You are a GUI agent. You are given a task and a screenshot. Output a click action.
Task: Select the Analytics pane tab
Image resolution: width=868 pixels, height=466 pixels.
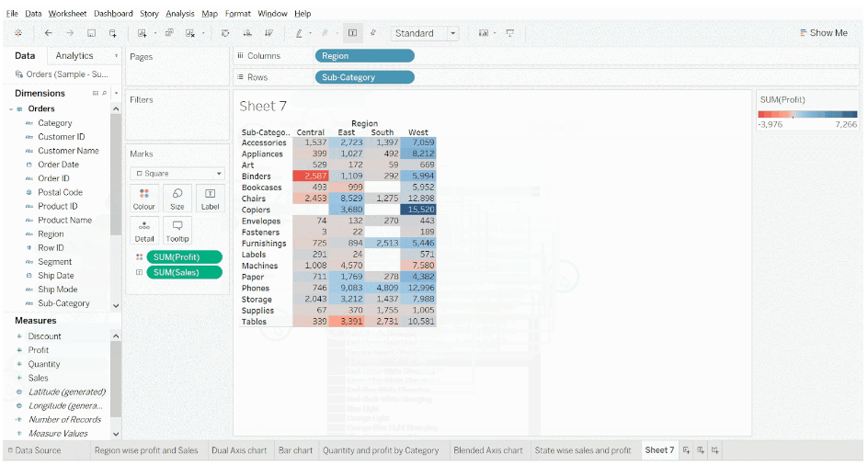tap(74, 56)
